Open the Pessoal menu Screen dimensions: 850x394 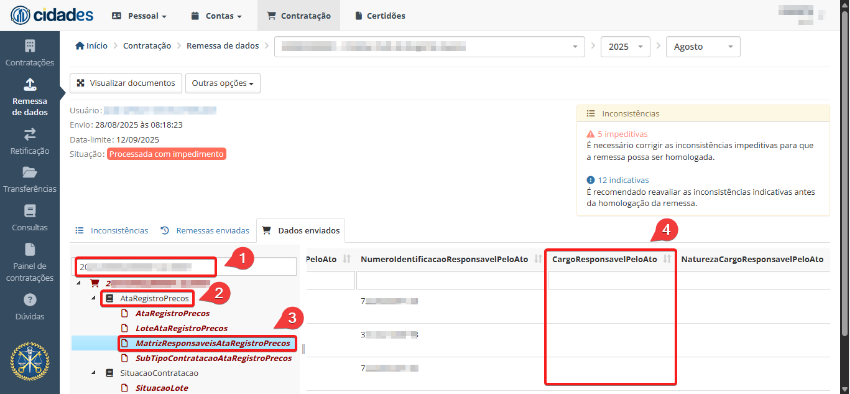(x=139, y=16)
